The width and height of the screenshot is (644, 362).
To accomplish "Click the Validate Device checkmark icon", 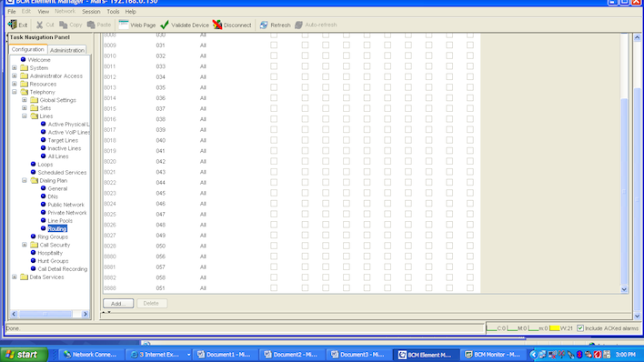I will [165, 25].
